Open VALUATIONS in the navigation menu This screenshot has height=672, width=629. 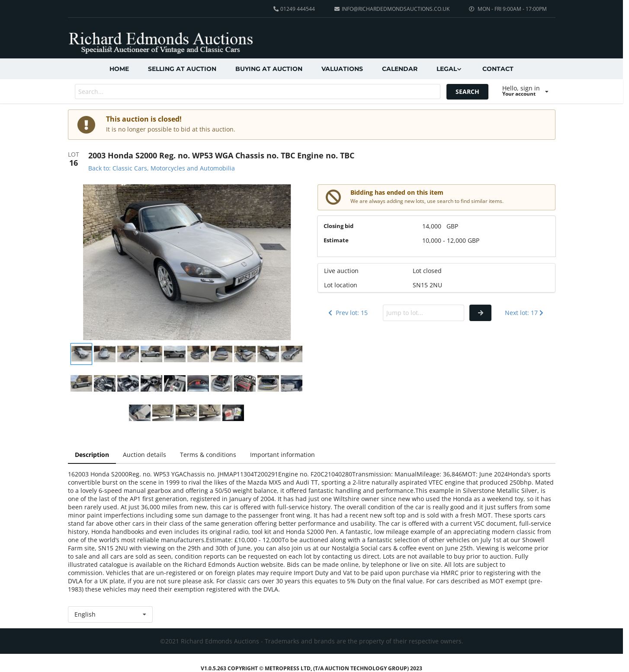[x=342, y=69]
